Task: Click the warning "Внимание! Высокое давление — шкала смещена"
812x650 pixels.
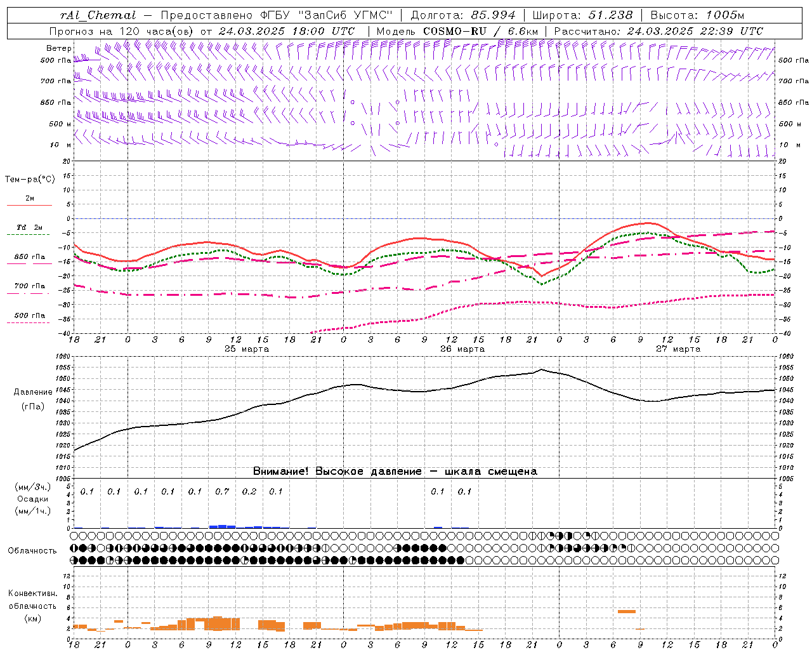Action: (395, 472)
